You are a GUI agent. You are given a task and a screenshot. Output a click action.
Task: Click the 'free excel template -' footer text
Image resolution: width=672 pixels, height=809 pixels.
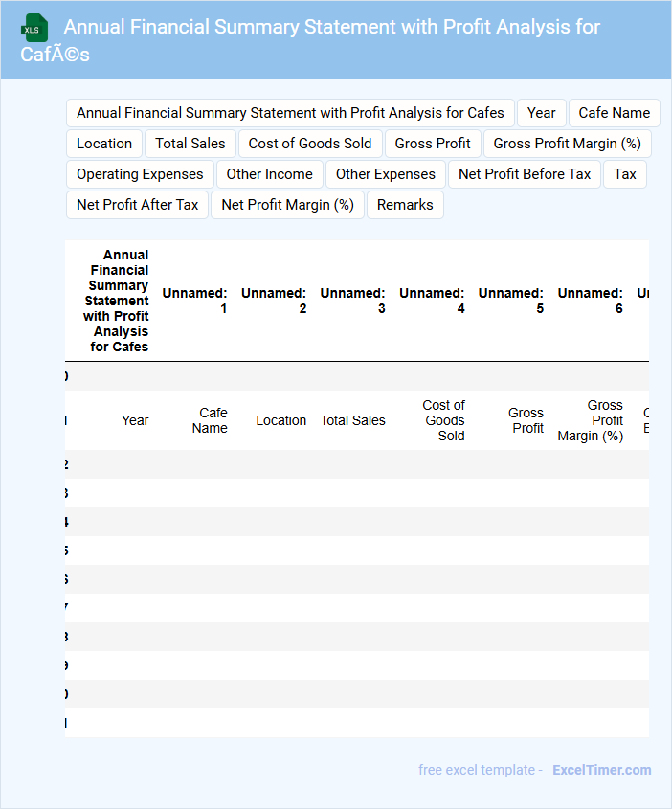(481, 770)
